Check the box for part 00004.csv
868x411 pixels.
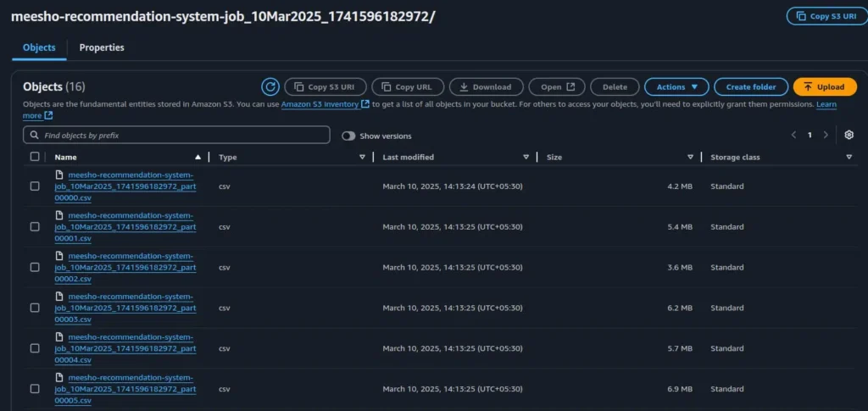35,348
